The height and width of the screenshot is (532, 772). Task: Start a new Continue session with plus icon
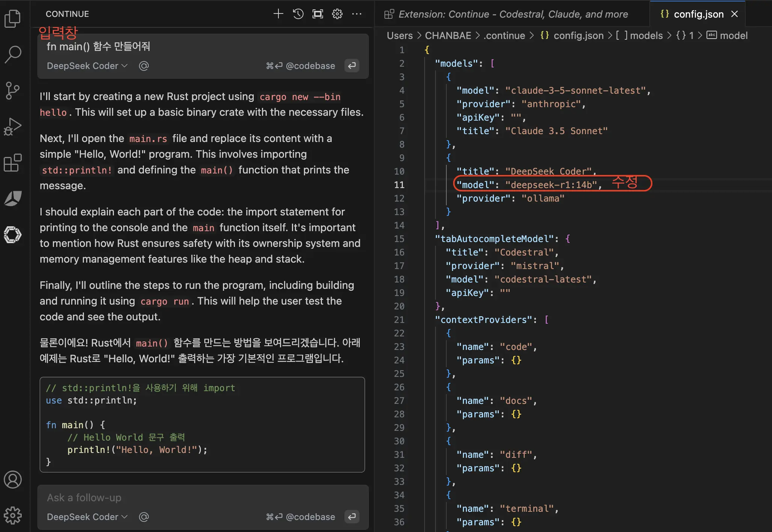[x=278, y=14]
